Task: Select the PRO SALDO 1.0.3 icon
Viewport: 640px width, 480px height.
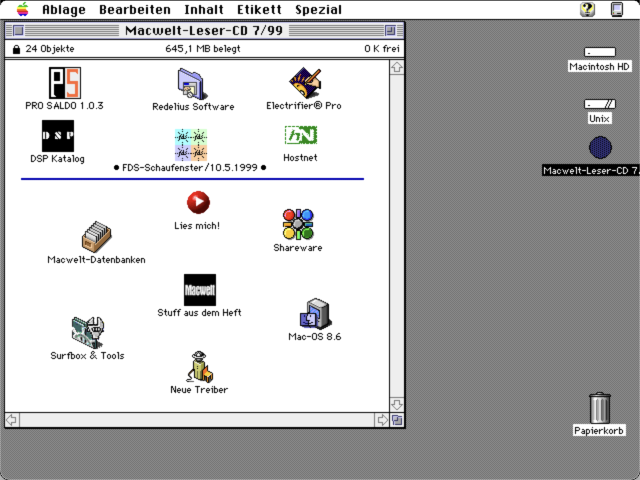Action: (64, 83)
